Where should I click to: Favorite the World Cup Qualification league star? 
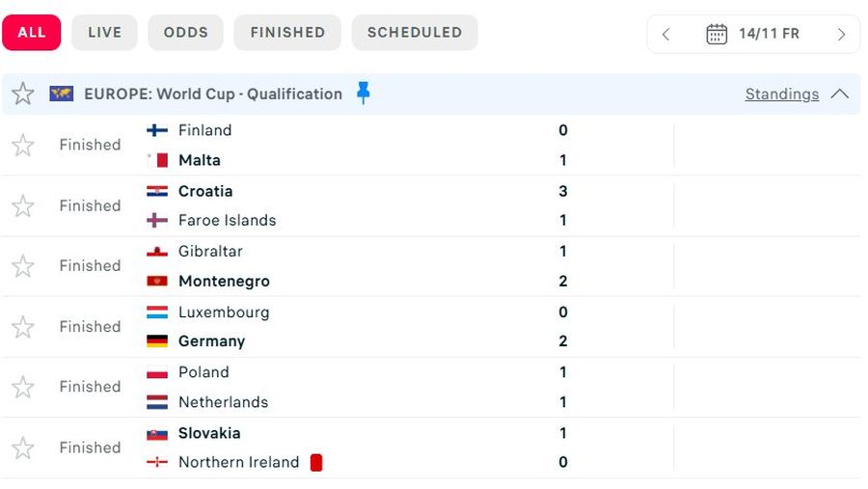point(23,94)
